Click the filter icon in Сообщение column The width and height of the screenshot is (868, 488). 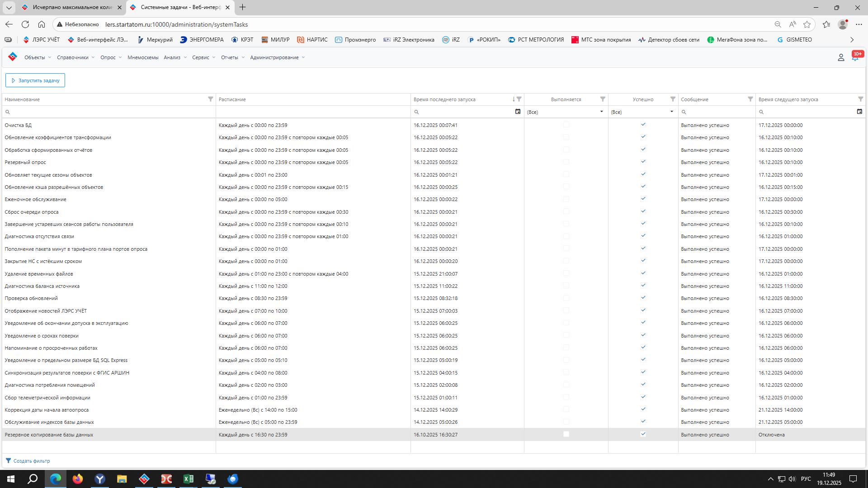coord(750,99)
